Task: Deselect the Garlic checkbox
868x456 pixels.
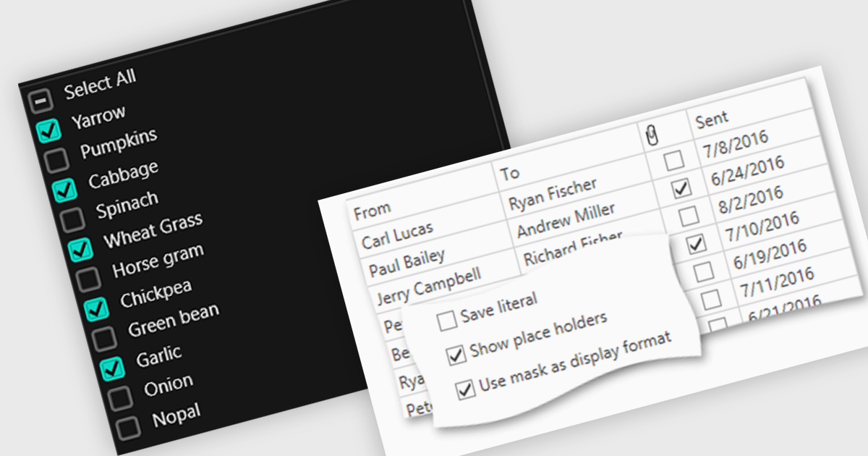Action: tap(112, 368)
